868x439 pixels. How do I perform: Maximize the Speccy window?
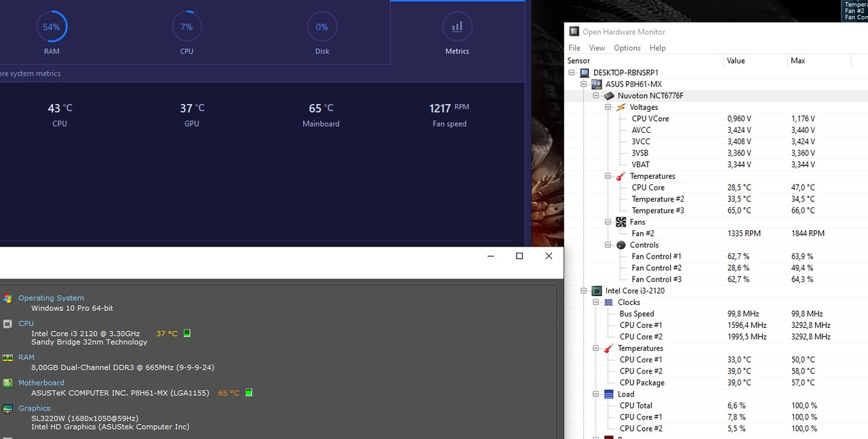click(x=519, y=256)
